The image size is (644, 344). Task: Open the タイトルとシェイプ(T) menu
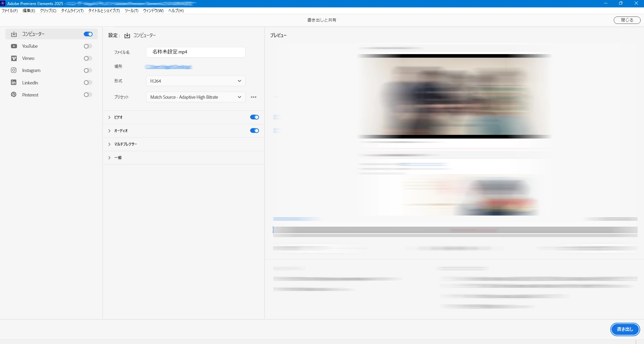104,10
